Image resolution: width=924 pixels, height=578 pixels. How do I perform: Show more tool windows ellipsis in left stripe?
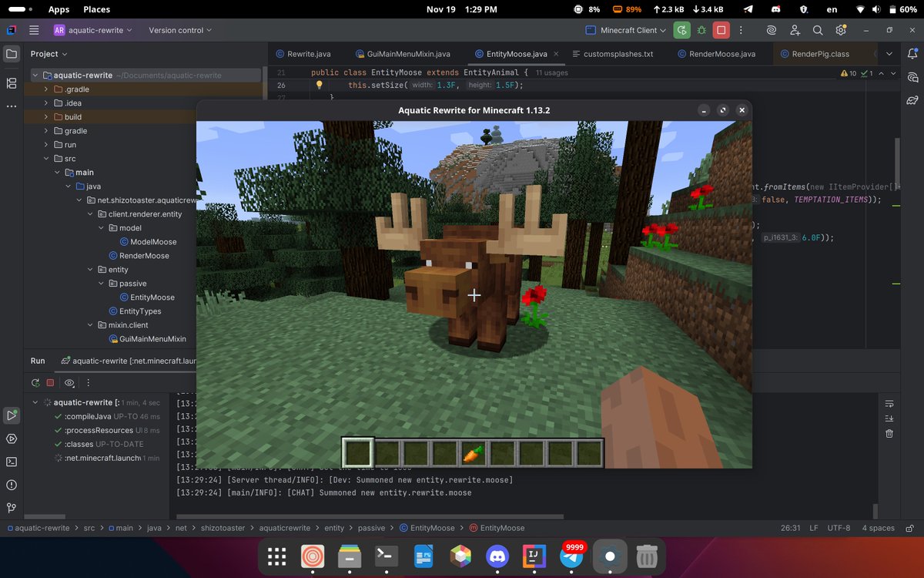click(x=11, y=106)
